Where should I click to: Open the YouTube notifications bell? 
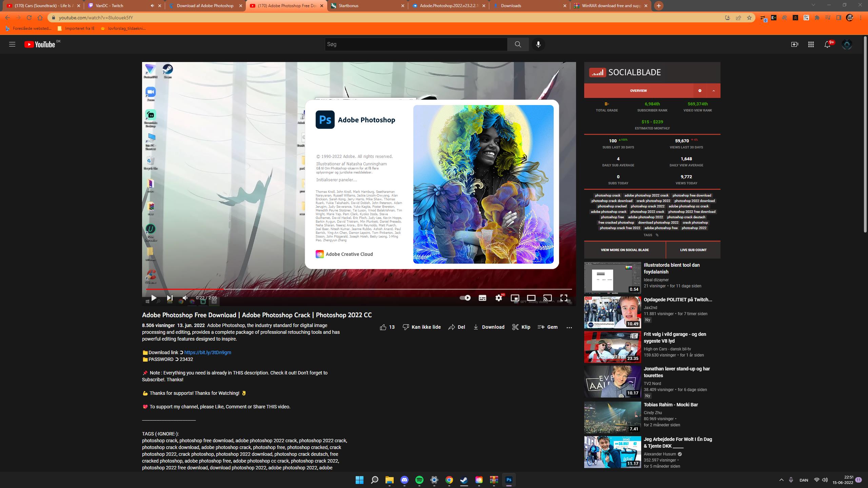827,44
